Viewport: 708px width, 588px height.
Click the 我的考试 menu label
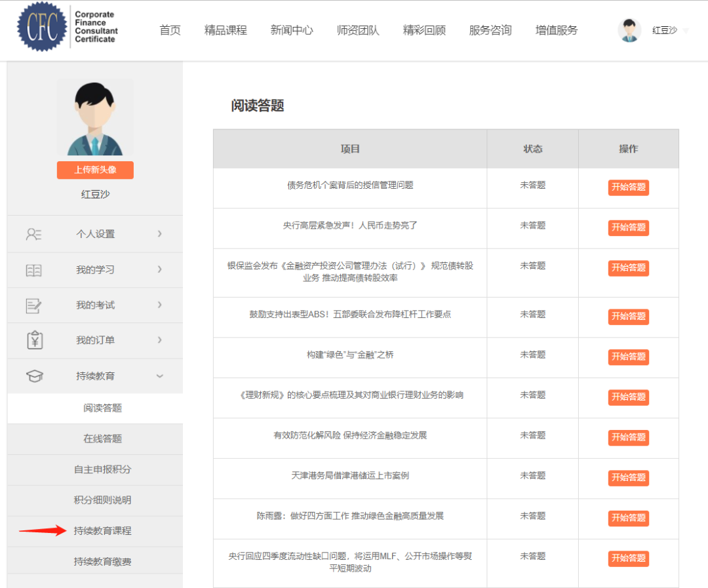pos(95,305)
